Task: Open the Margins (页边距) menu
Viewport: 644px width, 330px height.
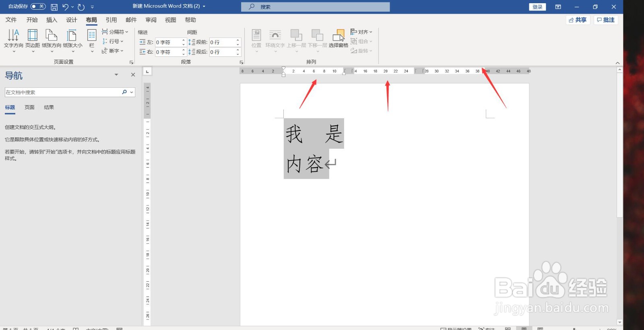Action: coord(33,40)
